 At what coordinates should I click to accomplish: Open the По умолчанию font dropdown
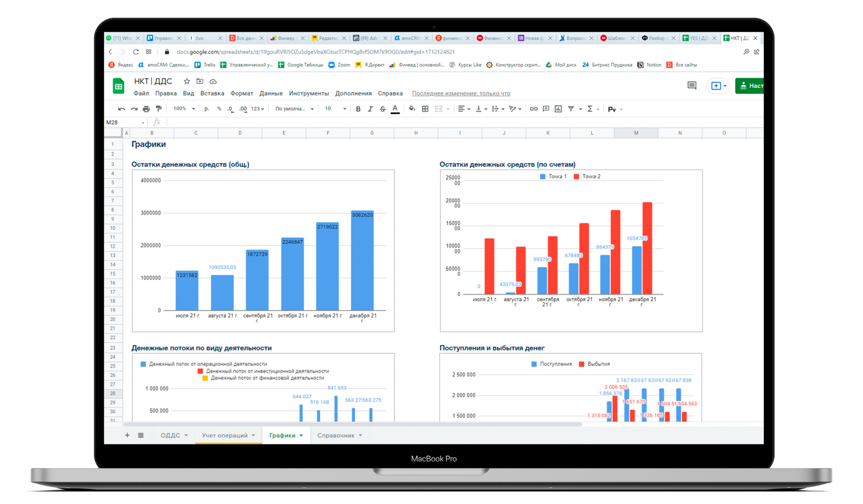(294, 109)
